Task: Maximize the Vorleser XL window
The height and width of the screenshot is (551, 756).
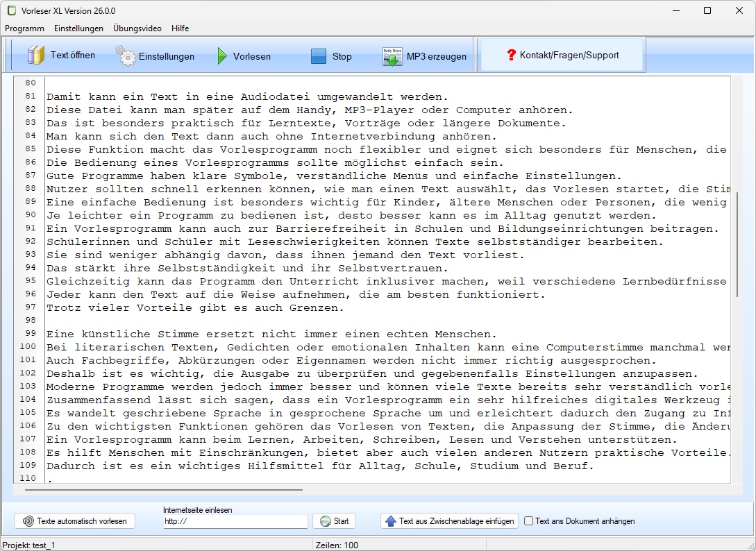Action: point(707,10)
